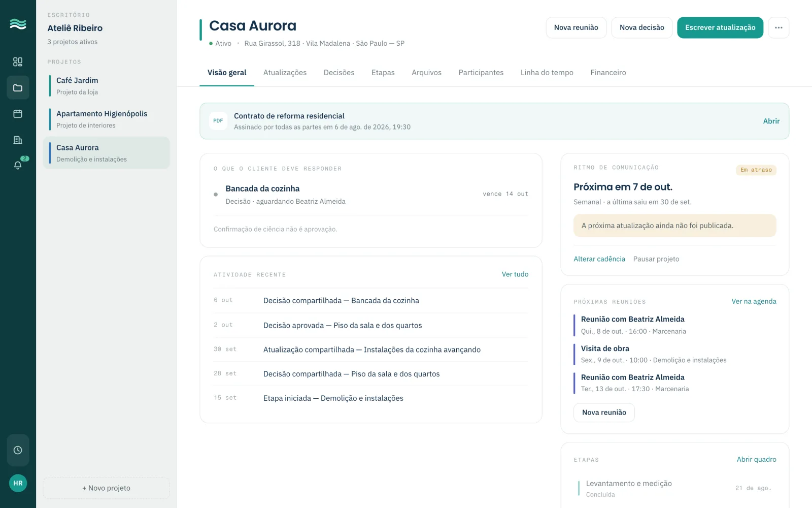
Task: Open Bancada da cozinha decision item
Action: point(371,195)
